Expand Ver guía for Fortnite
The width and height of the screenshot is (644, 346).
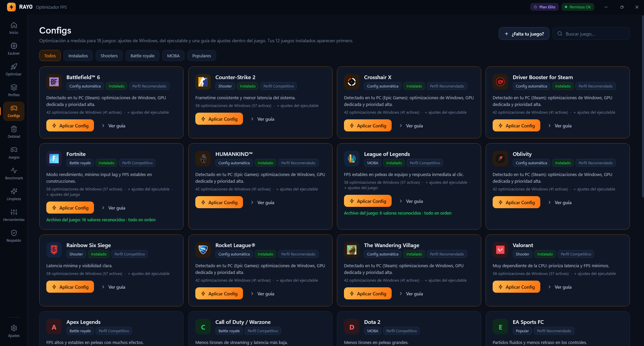[113, 208]
